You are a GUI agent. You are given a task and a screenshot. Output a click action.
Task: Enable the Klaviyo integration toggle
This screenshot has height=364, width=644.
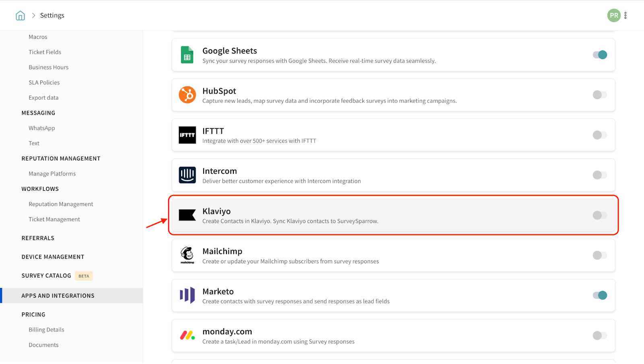point(599,215)
